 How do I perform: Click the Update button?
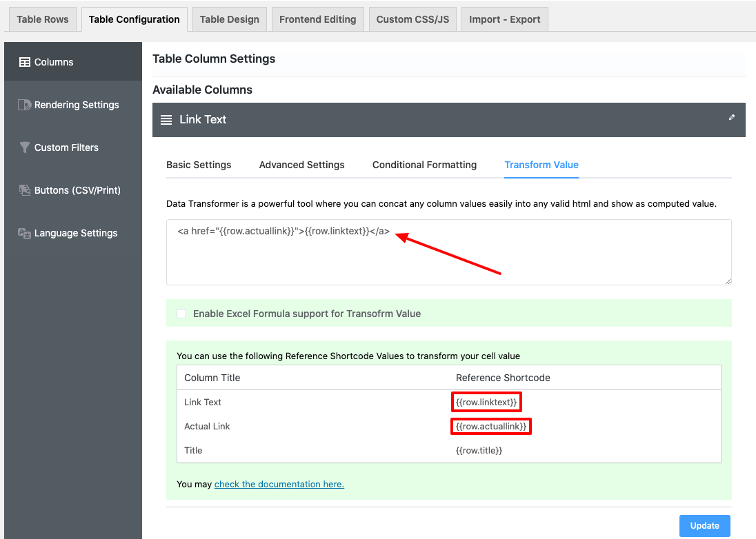coord(704,525)
